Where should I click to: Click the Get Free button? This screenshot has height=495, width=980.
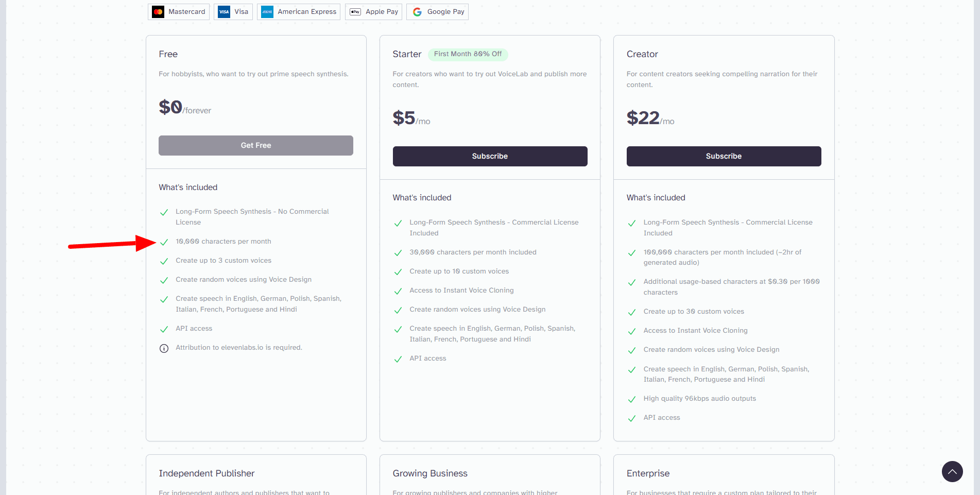pos(255,145)
